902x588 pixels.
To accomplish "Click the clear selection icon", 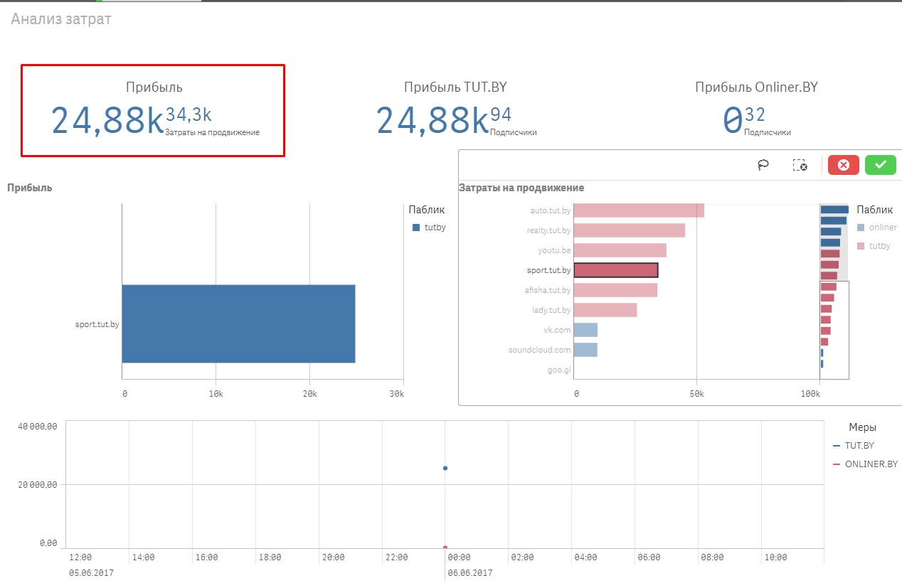I will 800,165.
